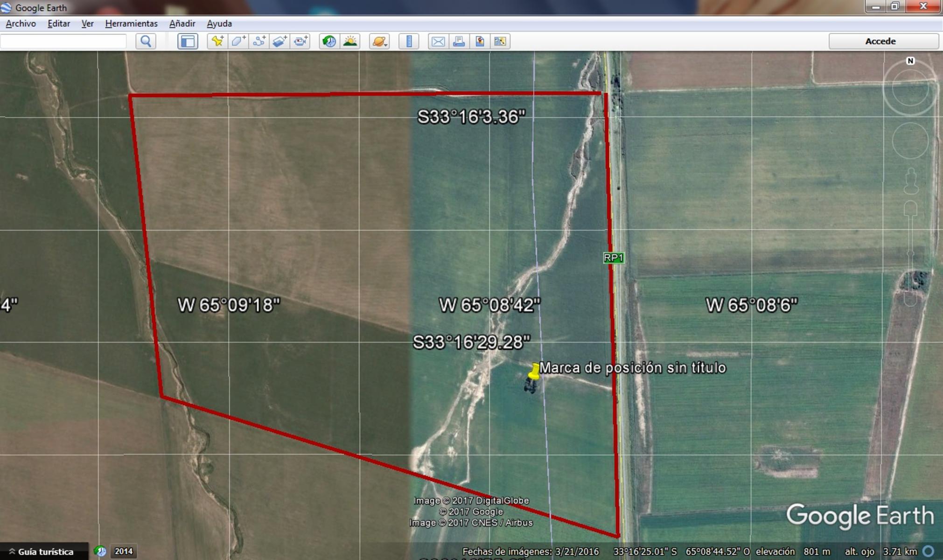Toggle historical imagery clock button
The width and height of the screenshot is (943, 560).
click(x=329, y=41)
